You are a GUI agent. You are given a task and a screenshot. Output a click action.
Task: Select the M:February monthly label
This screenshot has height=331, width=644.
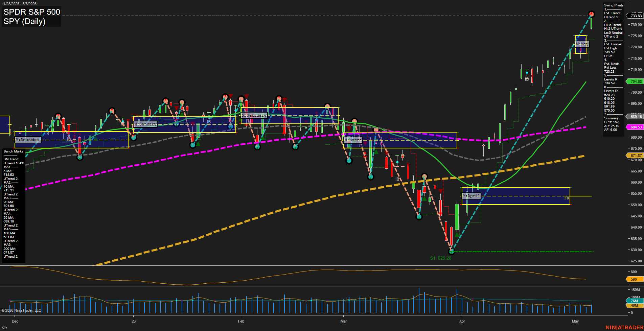pyautogui.click(x=254, y=115)
